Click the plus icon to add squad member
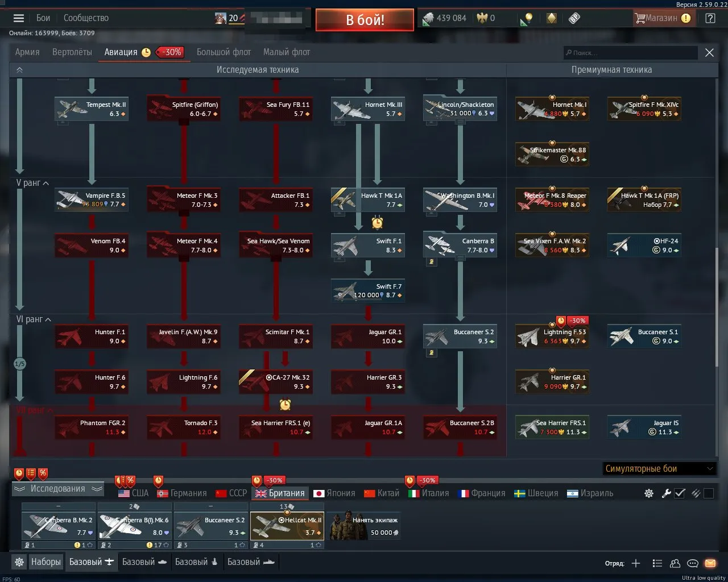The width and height of the screenshot is (728, 582). pyautogui.click(x=636, y=563)
